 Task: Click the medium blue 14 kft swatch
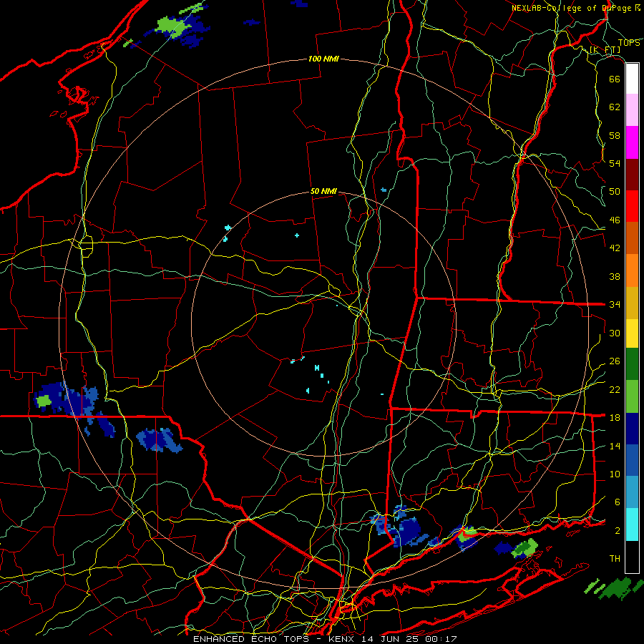tap(632, 460)
